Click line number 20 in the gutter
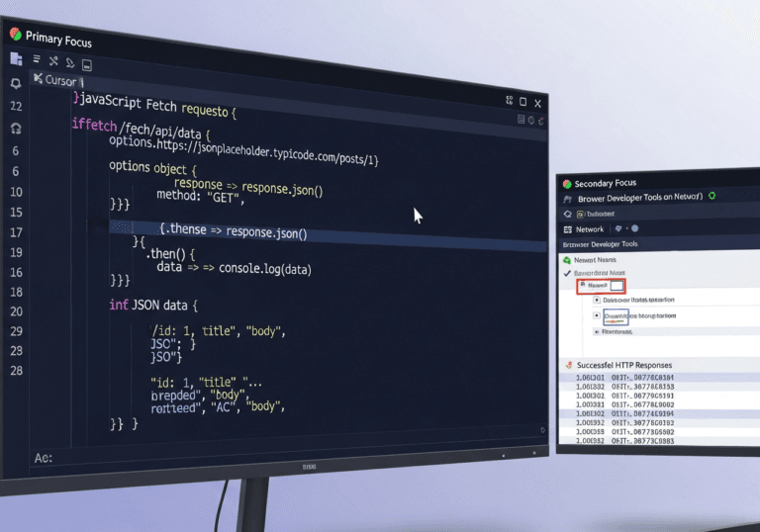 (16, 311)
